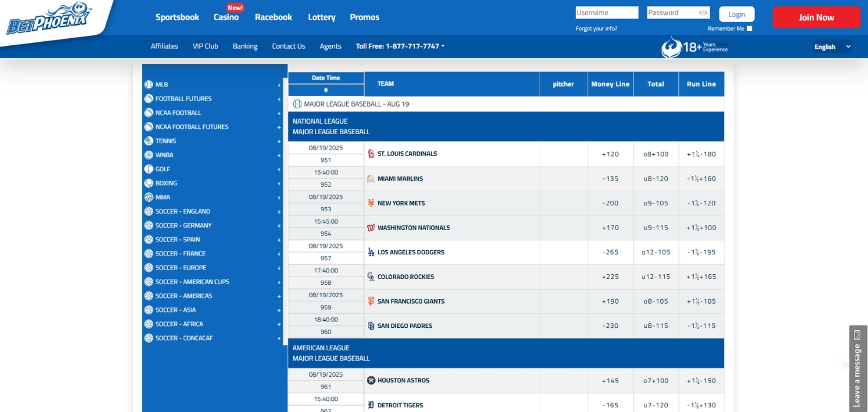868x412 pixels.
Task: Click the baseball icon beside Major League Baseball - Aug 19
Action: (297, 104)
